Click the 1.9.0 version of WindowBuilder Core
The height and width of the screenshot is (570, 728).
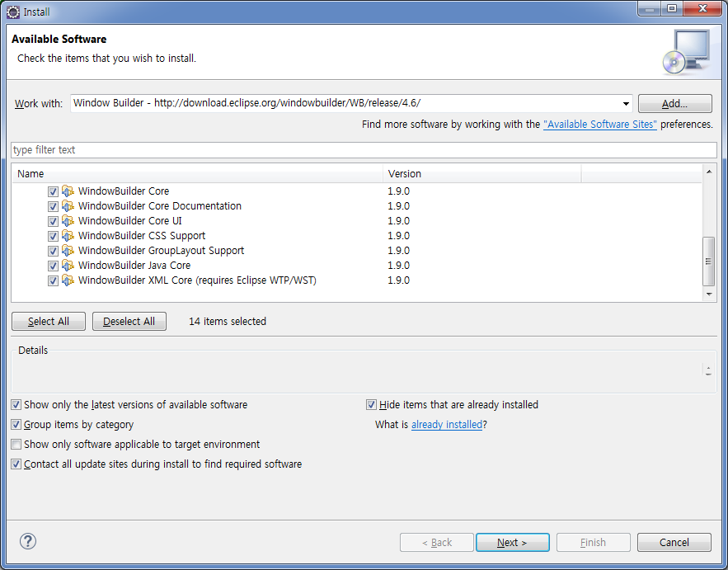[399, 191]
